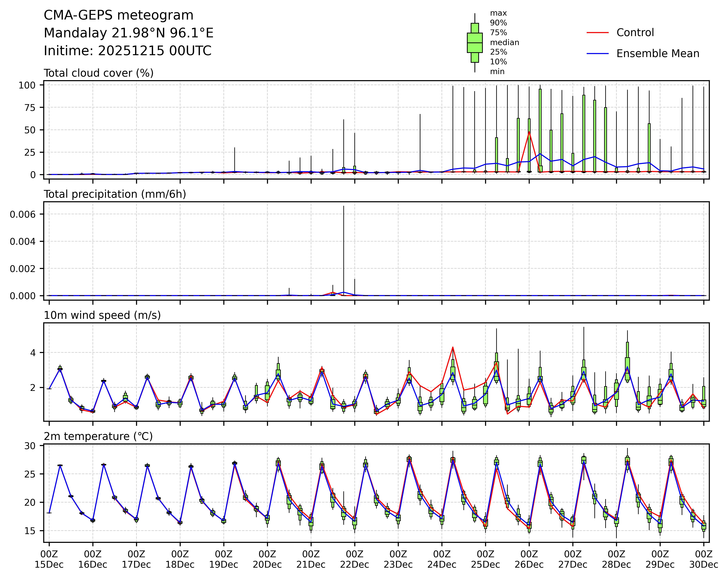728x579 pixels.
Task: Click the Mandalay 21.98°N 96.1°E location text
Action: point(128,33)
